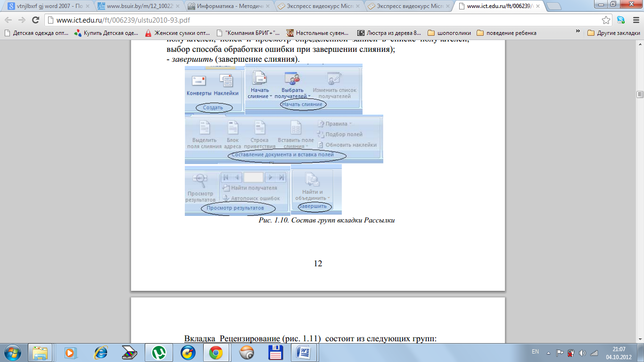Expand hidden bookmarks with the double chevron

[578, 31]
